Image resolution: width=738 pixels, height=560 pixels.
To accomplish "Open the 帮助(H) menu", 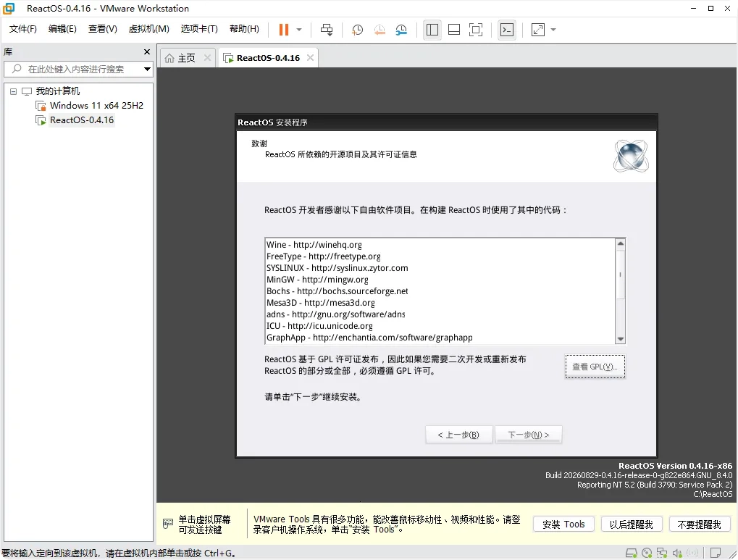I will pyautogui.click(x=244, y=29).
